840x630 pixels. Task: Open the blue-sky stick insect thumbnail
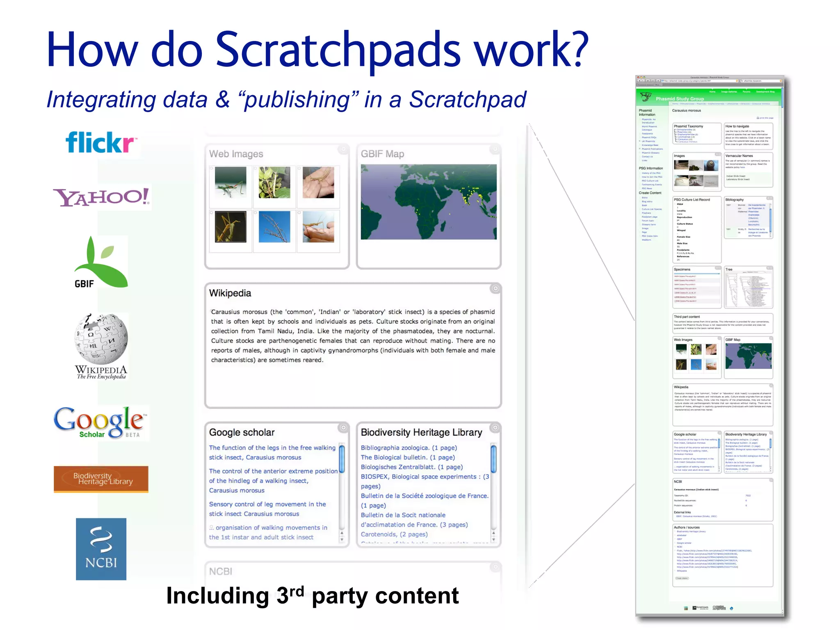pos(274,227)
